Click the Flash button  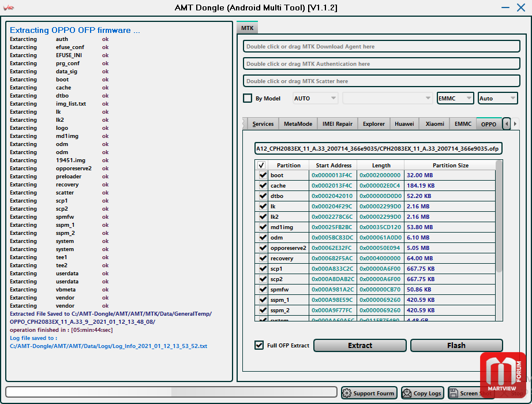(x=456, y=345)
